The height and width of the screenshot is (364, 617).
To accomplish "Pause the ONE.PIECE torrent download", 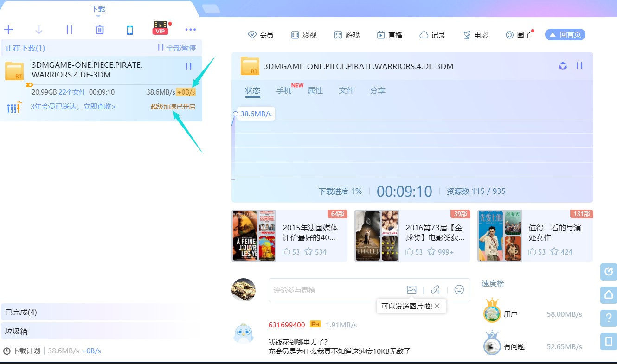I will [188, 66].
